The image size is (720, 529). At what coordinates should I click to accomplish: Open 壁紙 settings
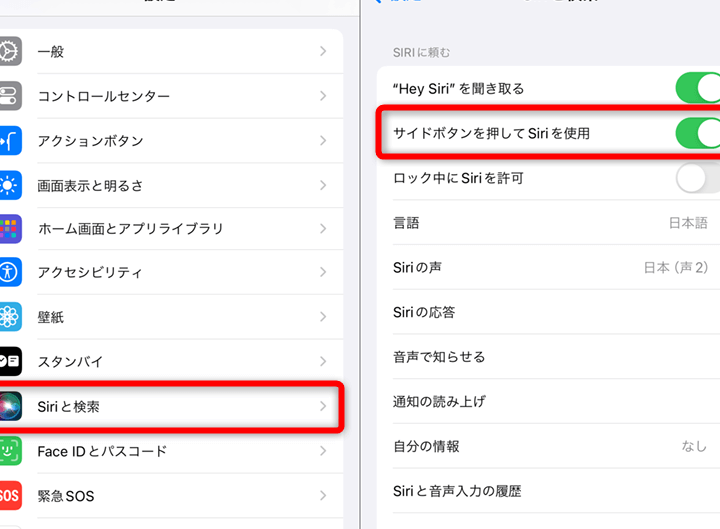171,316
